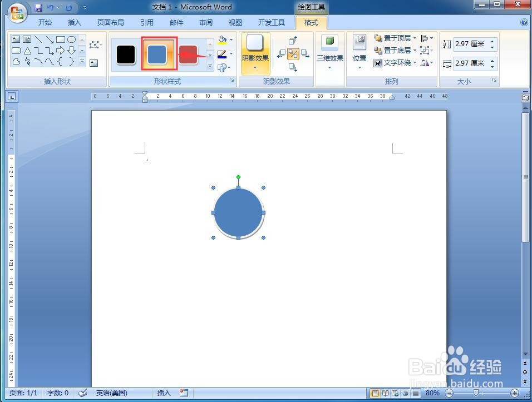Screen dimensions: 532x402
Task: Pick the elbow connector shape
Action: (38, 51)
